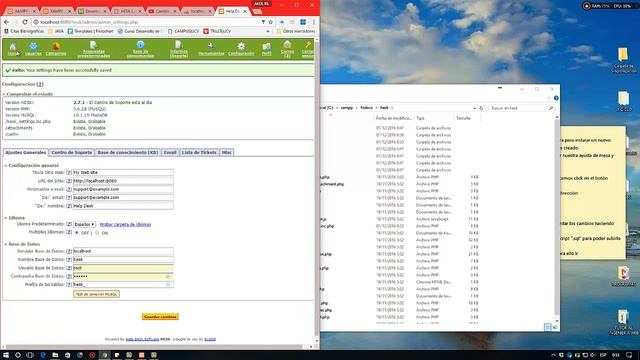
Task: Open the Herramientas tools icon
Action: [211, 49]
